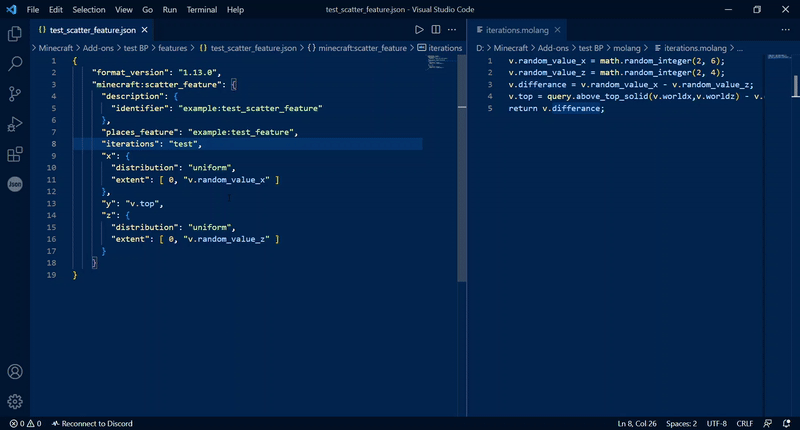Expand test BP breadcrumb in left editor
This screenshot has height=430, width=800.
click(x=136, y=48)
